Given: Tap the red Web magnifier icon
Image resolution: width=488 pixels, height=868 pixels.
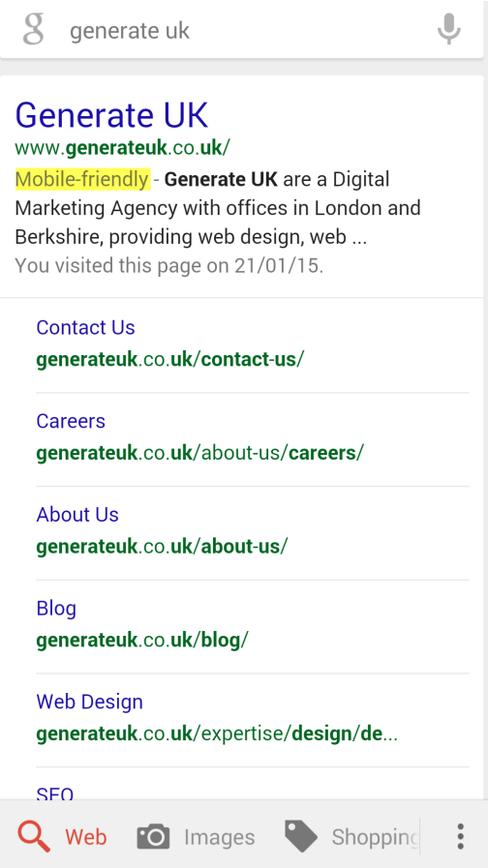Looking at the screenshot, I should click(x=34, y=836).
